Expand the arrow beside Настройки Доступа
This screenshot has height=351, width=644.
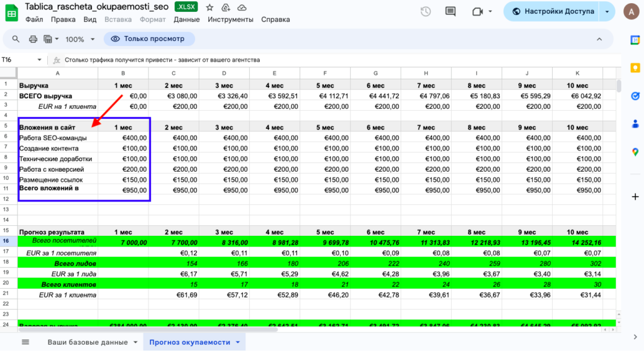tap(607, 11)
